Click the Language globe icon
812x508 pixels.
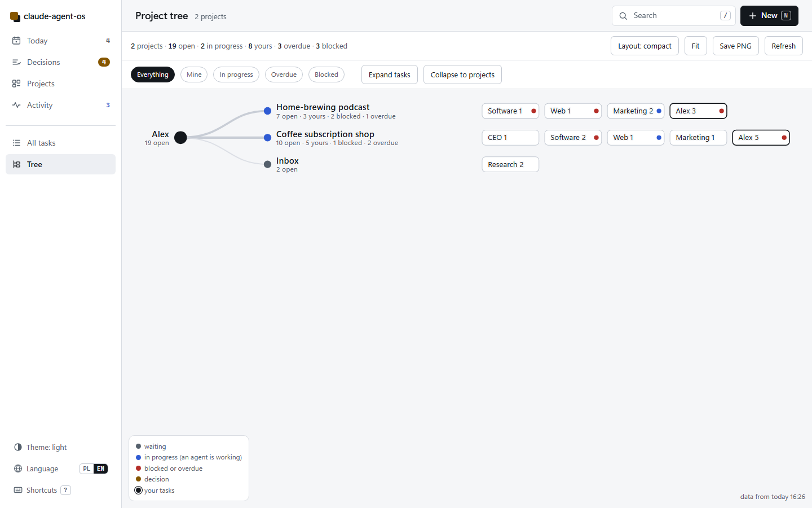(18, 468)
